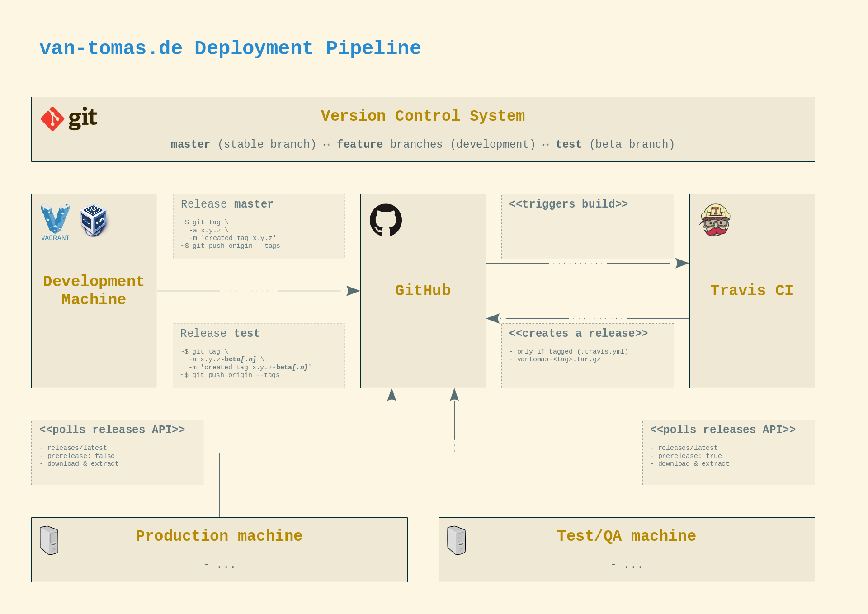Screen dimensions: 868x614
Task: Click the 'prerelease: false' line
Action: click(77, 456)
